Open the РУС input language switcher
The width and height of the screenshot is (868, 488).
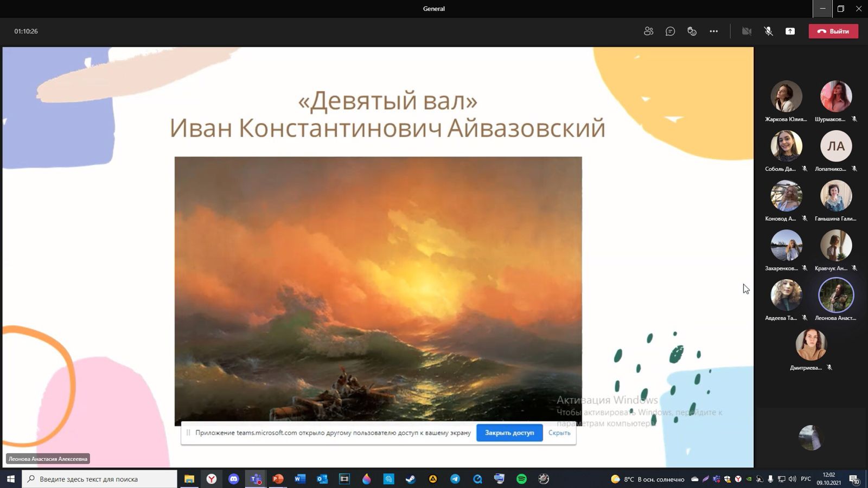(x=806, y=479)
